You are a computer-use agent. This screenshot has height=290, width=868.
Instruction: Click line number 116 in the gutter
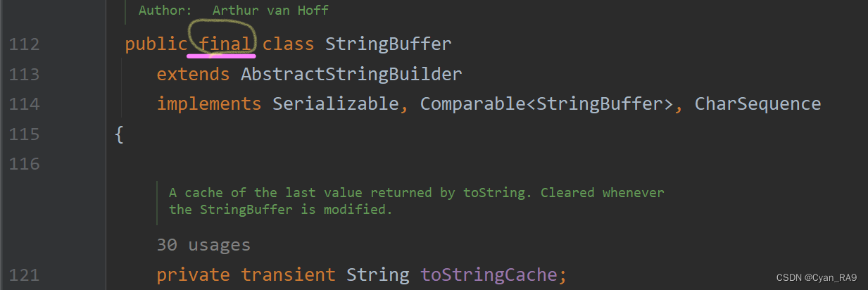click(x=25, y=165)
